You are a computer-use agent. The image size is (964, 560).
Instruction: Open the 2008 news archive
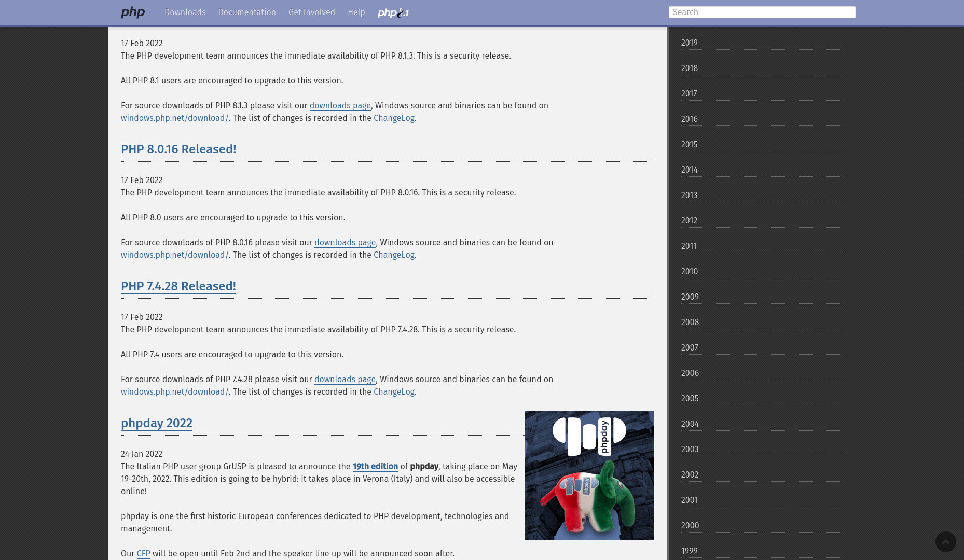tap(762, 323)
